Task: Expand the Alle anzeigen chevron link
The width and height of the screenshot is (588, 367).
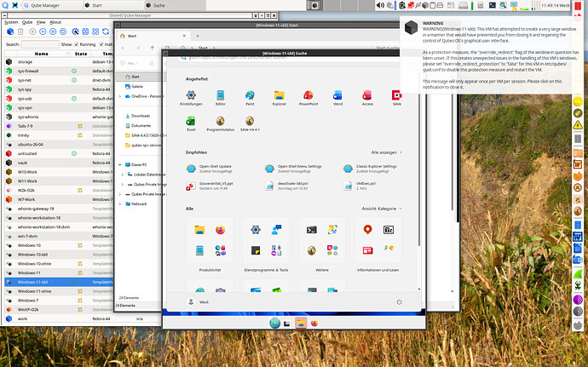Action: click(386, 152)
